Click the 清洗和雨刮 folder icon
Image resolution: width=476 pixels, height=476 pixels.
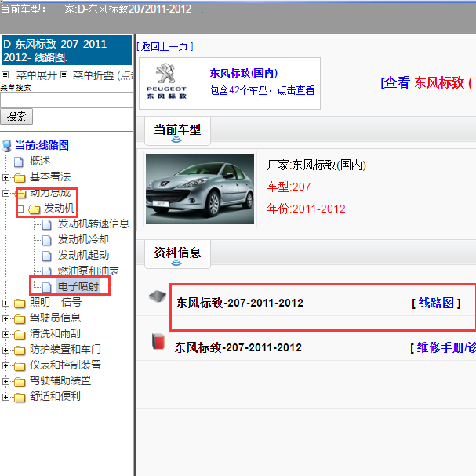click(20, 335)
